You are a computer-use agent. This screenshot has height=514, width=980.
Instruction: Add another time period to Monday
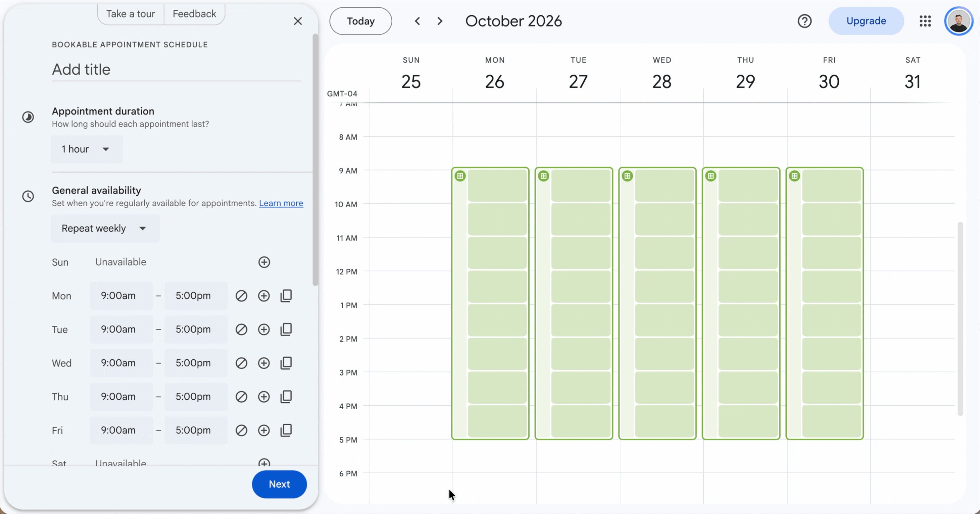coord(264,296)
